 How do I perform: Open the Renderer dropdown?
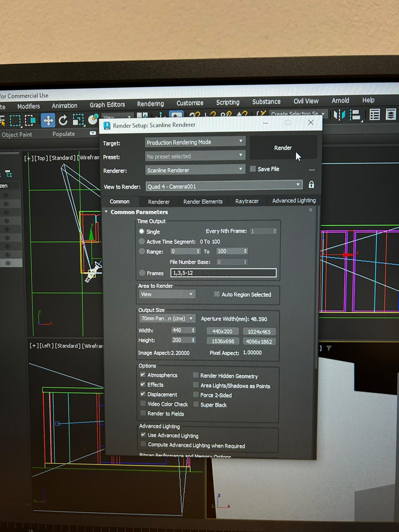[x=195, y=170]
